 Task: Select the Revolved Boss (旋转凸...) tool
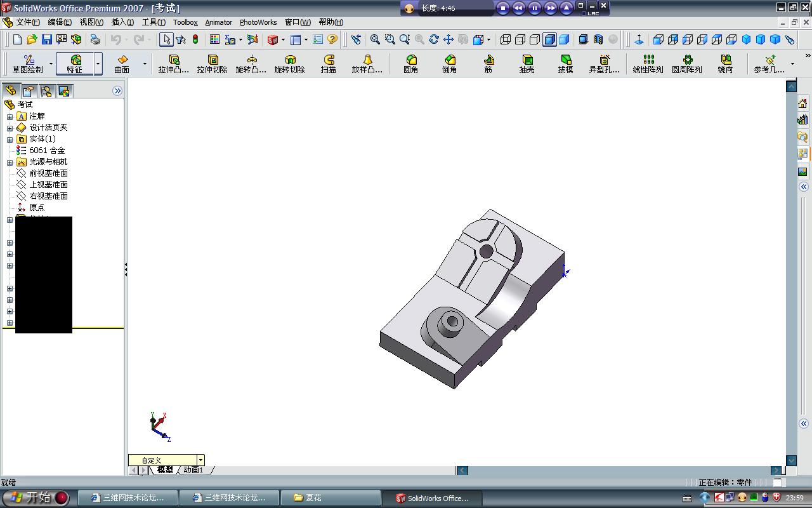[x=251, y=63]
